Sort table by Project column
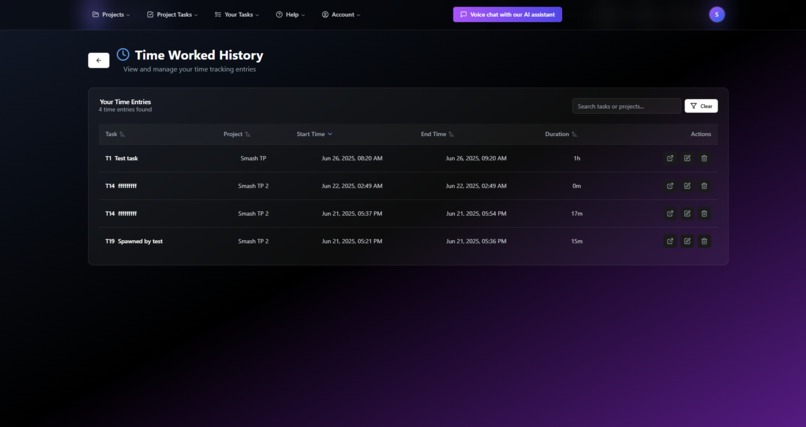 click(x=237, y=134)
